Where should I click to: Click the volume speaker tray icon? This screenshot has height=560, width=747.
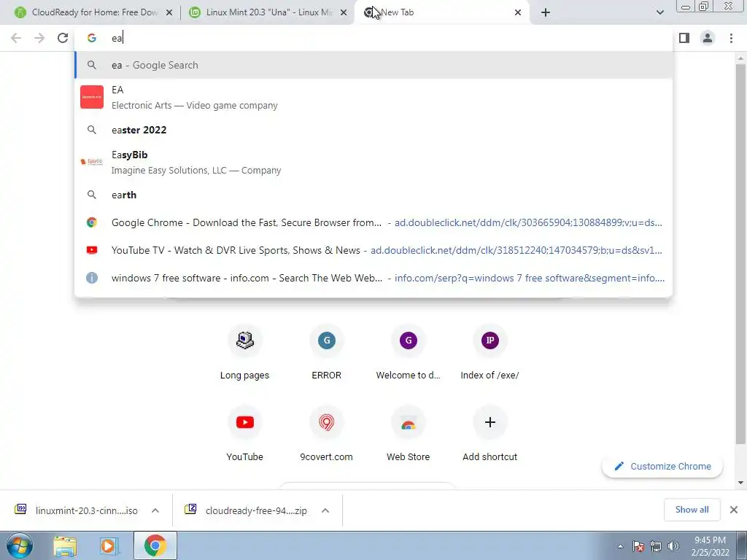click(x=673, y=546)
